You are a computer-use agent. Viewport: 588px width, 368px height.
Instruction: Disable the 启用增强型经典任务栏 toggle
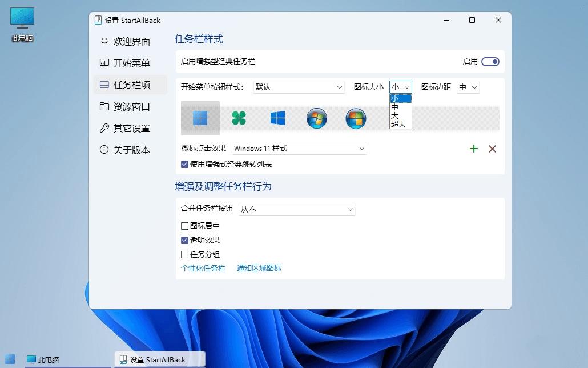pos(490,61)
